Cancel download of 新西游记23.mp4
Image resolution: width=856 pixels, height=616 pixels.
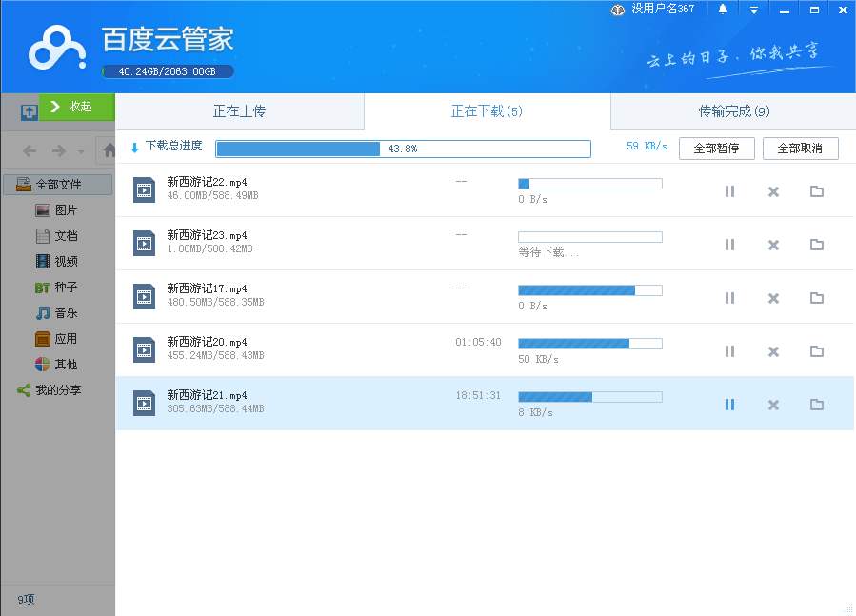[x=773, y=245]
